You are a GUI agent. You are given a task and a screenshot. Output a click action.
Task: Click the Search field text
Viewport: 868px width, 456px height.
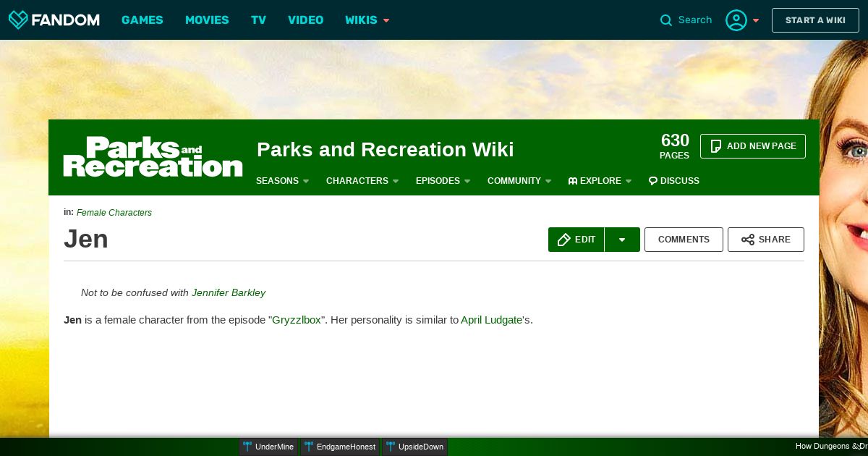point(695,20)
